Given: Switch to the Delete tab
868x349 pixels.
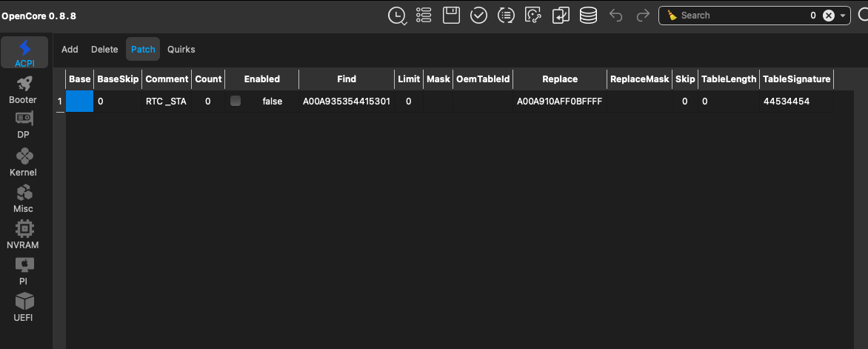Looking at the screenshot, I should [104, 50].
